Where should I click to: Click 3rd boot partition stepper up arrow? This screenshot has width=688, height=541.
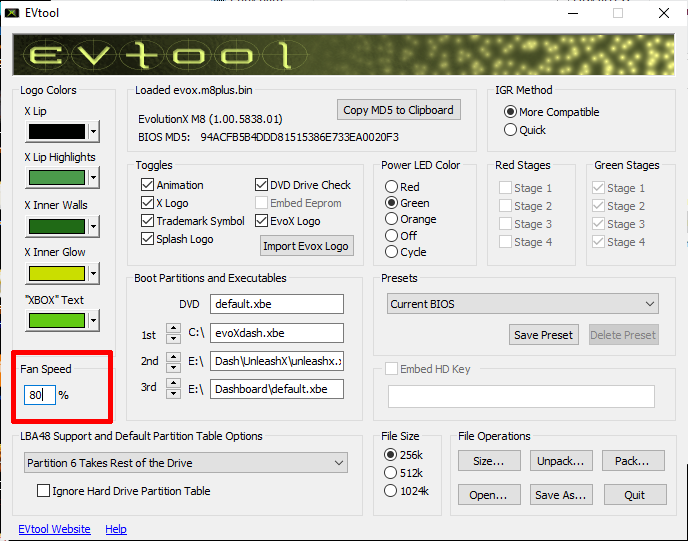(173, 383)
